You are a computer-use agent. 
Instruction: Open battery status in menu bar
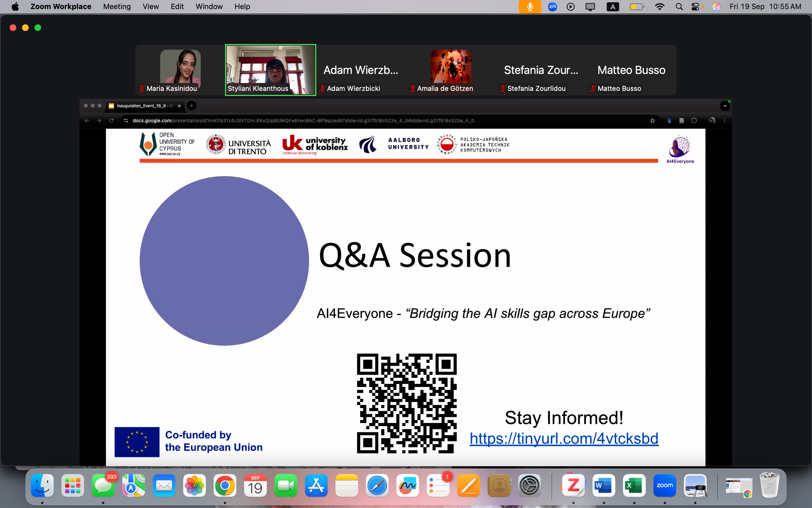[637, 7]
